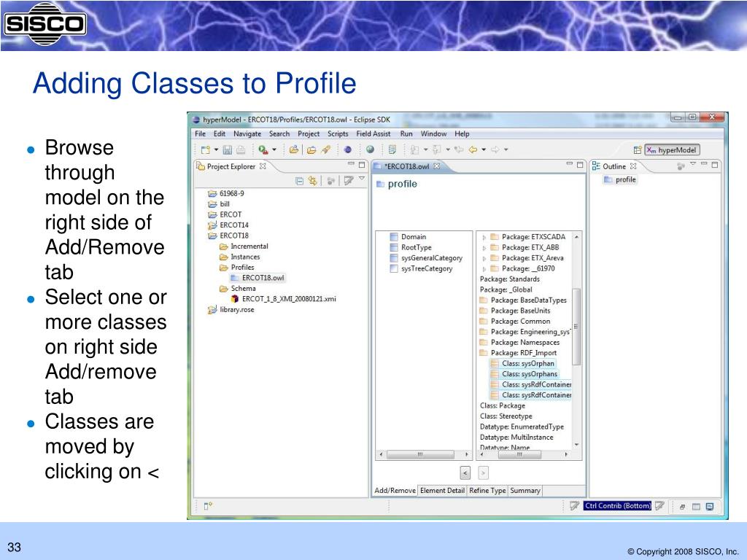The height and width of the screenshot is (560, 747).
Task: Switch to the Element Detail tab
Action: tap(442, 491)
